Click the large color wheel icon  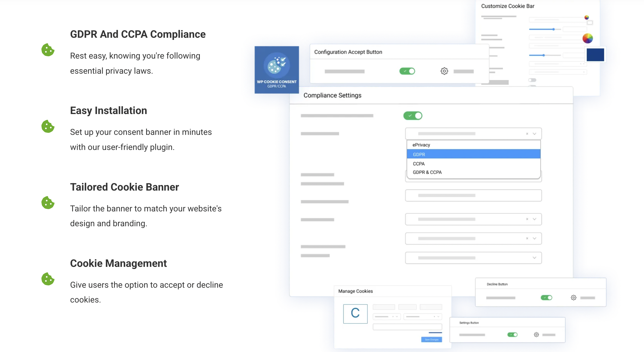tap(587, 39)
